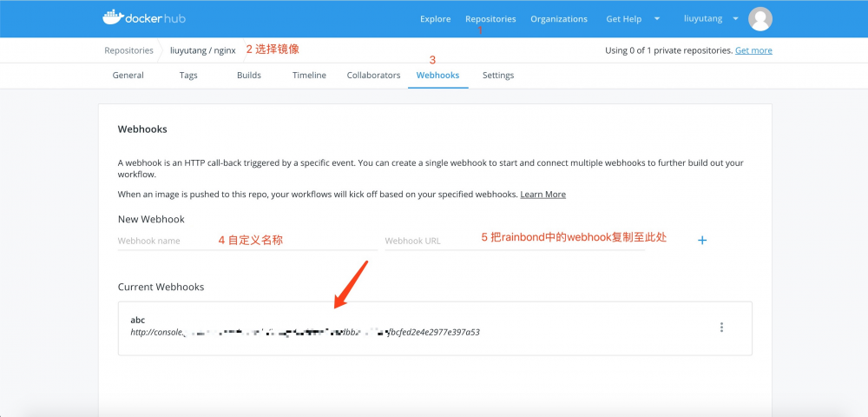The height and width of the screenshot is (417, 868).
Task: Click the private repositories usage text
Action: (668, 50)
